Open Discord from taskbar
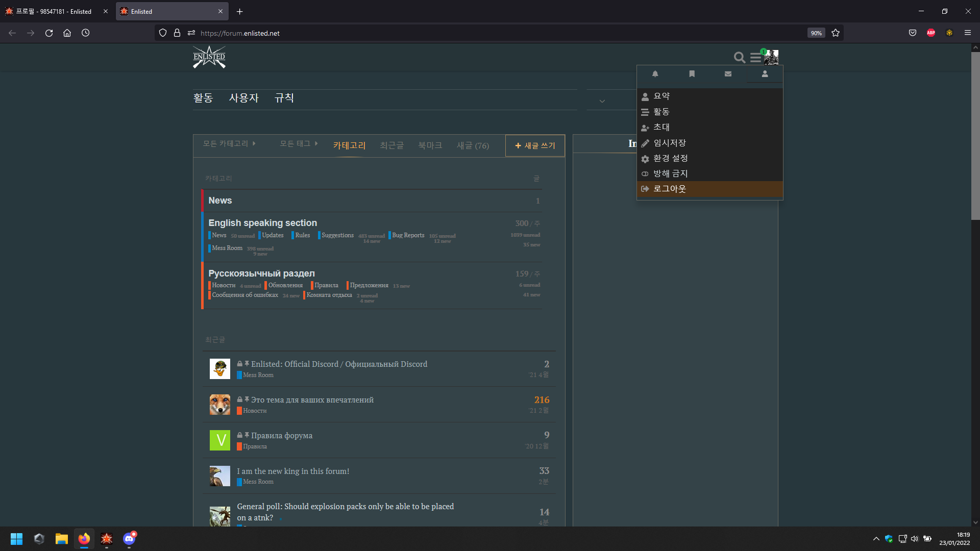 click(x=129, y=539)
